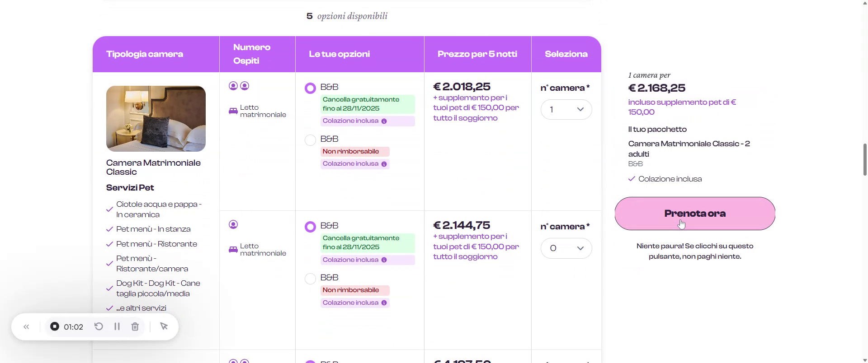Open the room number dropdown showing 1

(x=566, y=110)
